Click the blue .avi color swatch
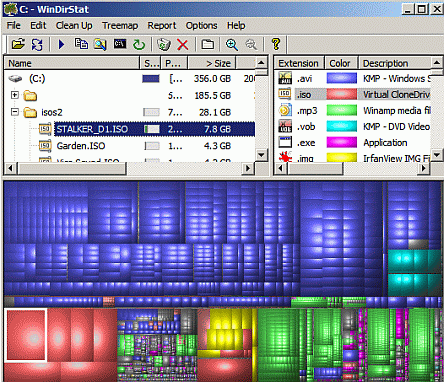Screen dimensions: 444x382 pos(342,78)
